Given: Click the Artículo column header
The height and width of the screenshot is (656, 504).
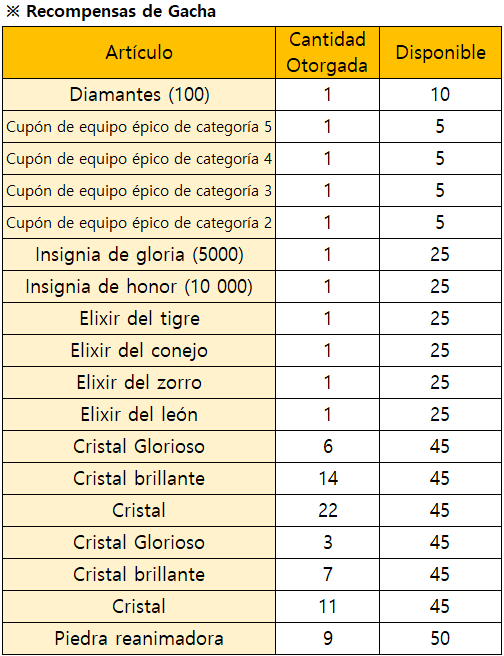Looking at the screenshot, I should (x=139, y=53).
